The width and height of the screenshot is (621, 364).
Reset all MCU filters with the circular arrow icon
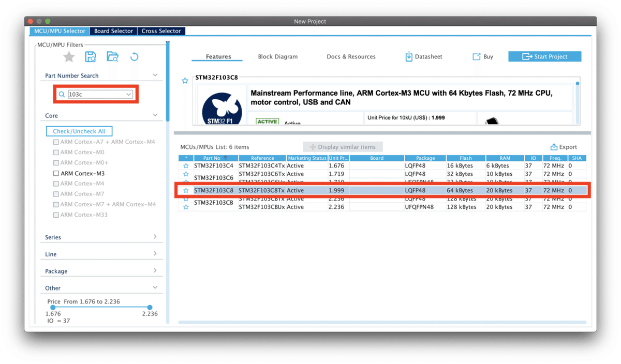134,57
